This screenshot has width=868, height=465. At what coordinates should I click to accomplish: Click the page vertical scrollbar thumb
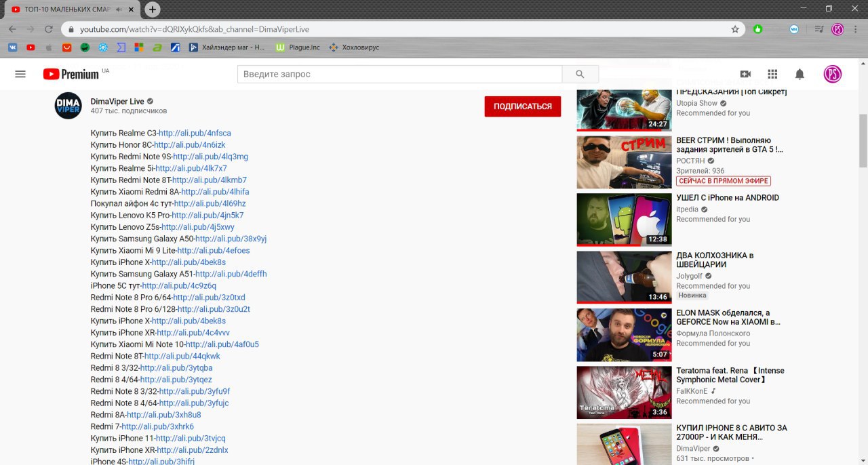click(x=863, y=141)
